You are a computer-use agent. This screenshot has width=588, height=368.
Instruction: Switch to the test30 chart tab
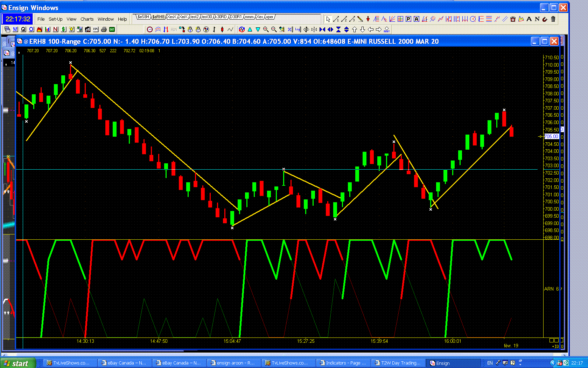[206, 17]
